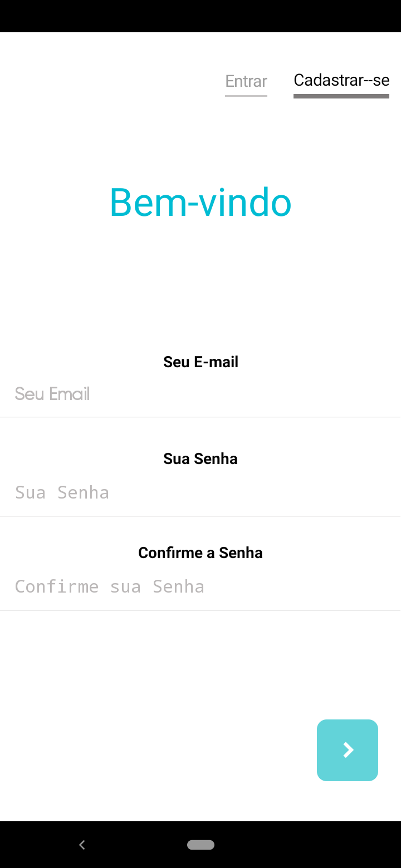The image size is (401, 868).
Task: Click the black status bar at top
Action: point(200,16)
